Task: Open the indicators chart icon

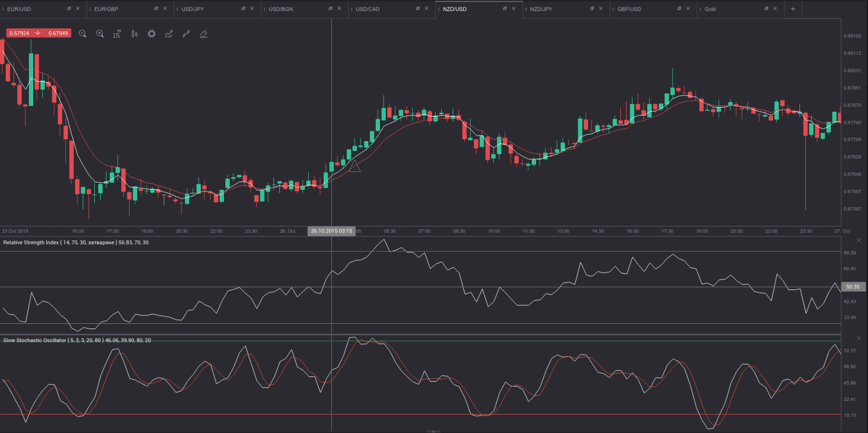Action: pos(169,34)
